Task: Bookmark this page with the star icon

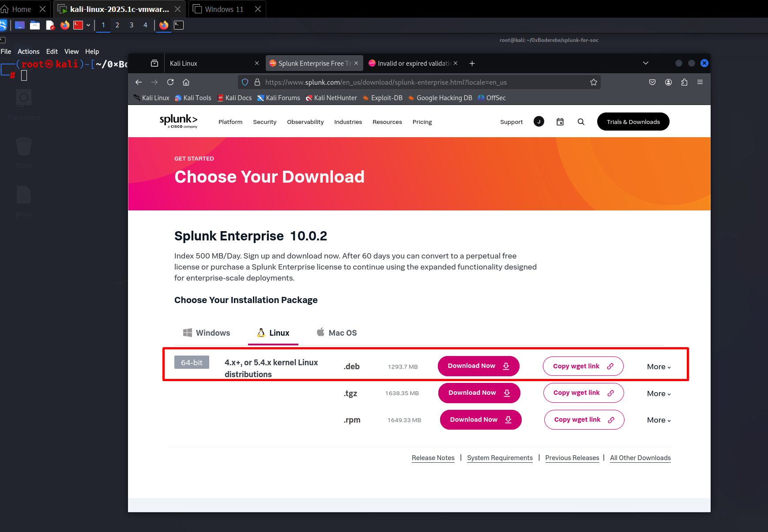Action: [593, 82]
